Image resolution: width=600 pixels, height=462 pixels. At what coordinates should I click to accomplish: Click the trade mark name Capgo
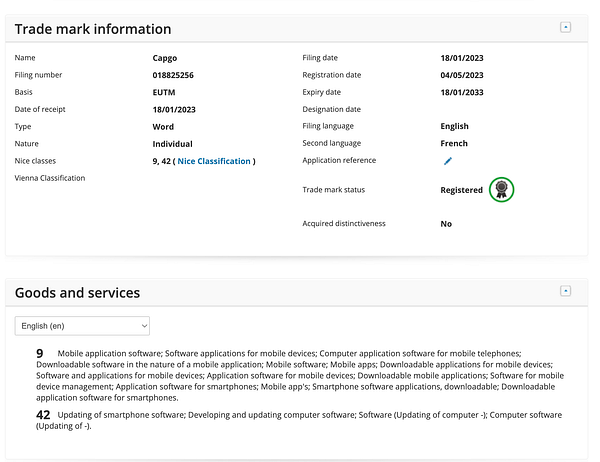[166, 58]
